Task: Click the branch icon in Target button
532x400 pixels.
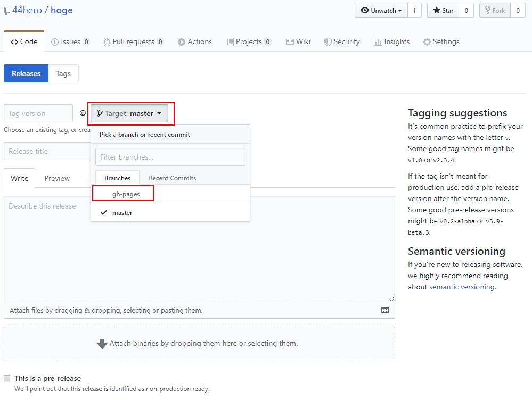Action: click(100, 113)
